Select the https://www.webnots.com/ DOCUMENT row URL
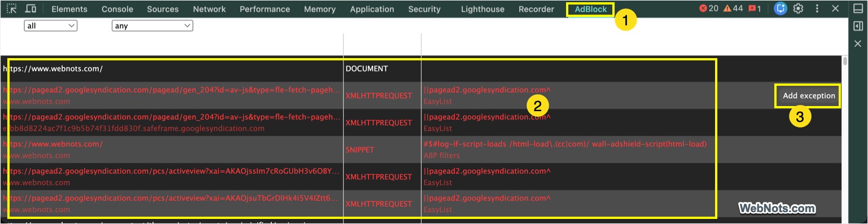The height and width of the screenshot is (224, 868). 53,69
